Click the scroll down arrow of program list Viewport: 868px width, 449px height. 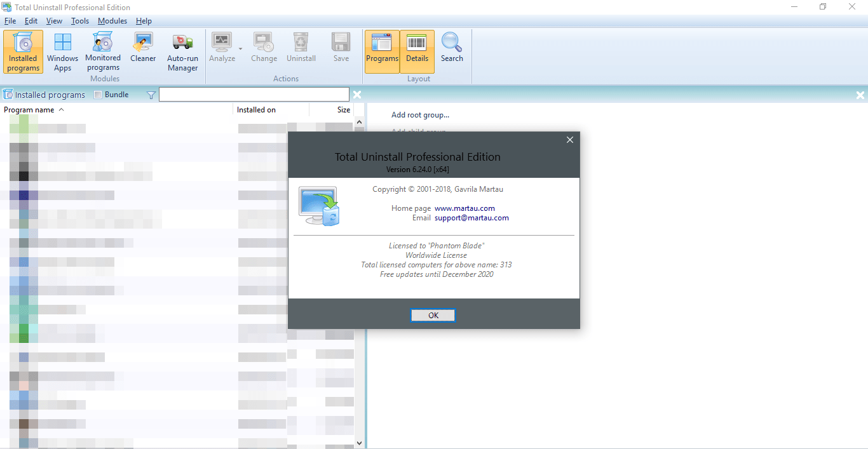(359, 443)
